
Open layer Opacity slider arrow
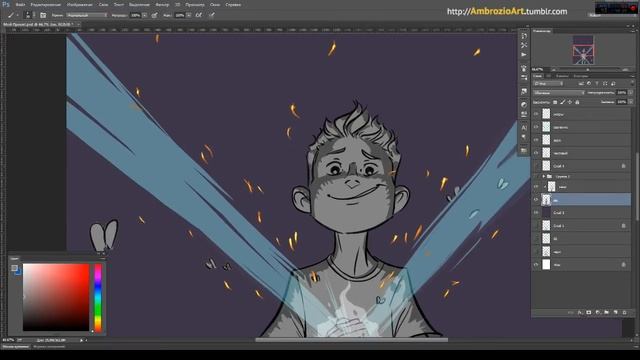(x=631, y=93)
